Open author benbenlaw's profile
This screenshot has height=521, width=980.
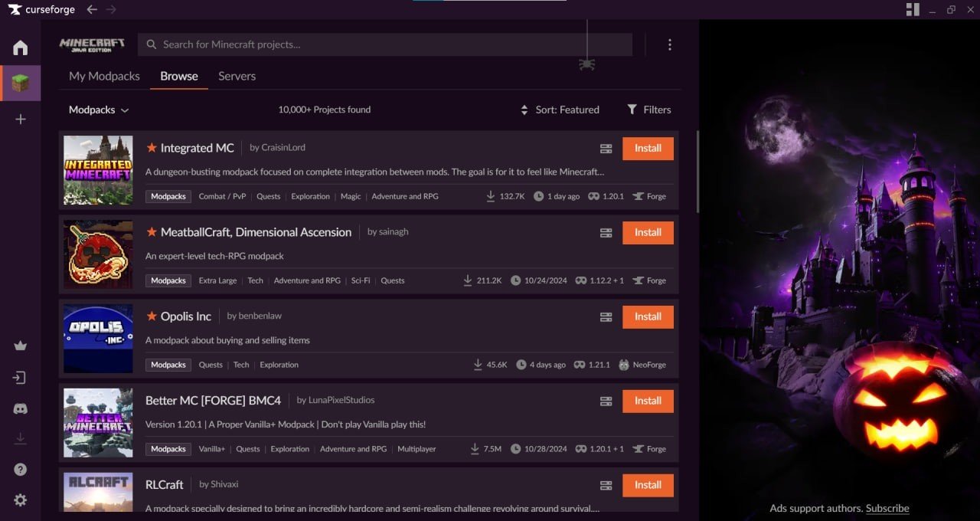click(260, 316)
